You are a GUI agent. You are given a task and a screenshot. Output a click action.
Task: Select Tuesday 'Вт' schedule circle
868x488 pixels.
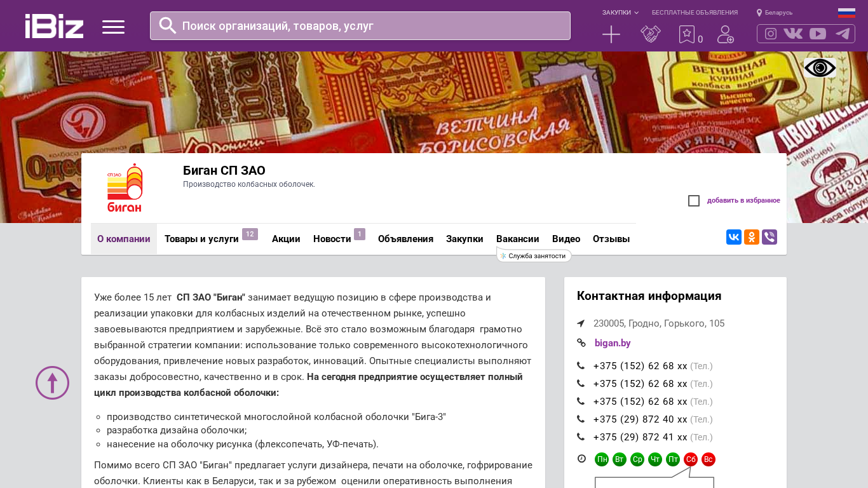point(620,459)
